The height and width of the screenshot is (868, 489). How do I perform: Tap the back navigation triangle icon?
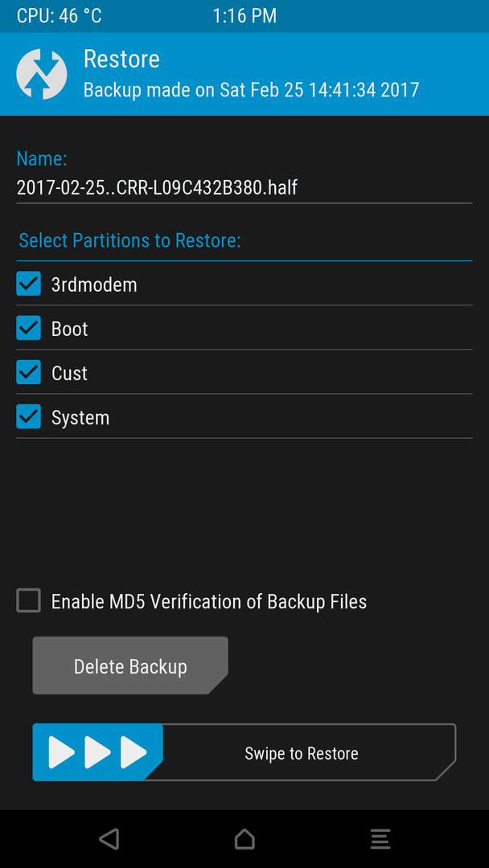pyautogui.click(x=109, y=839)
